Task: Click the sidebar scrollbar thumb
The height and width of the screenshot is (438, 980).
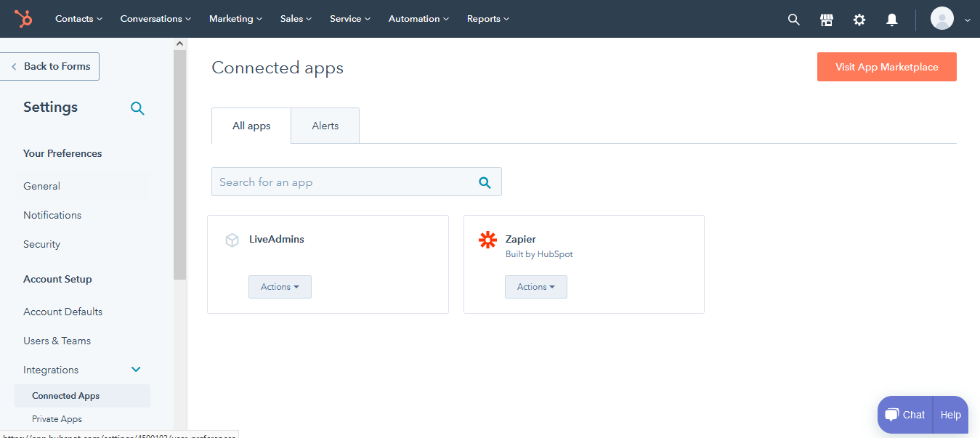Action: coord(180,165)
